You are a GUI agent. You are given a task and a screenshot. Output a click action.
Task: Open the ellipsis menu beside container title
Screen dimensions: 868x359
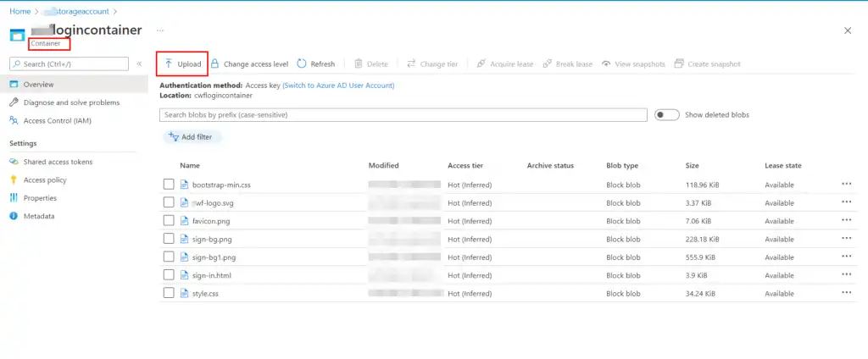[x=160, y=30]
